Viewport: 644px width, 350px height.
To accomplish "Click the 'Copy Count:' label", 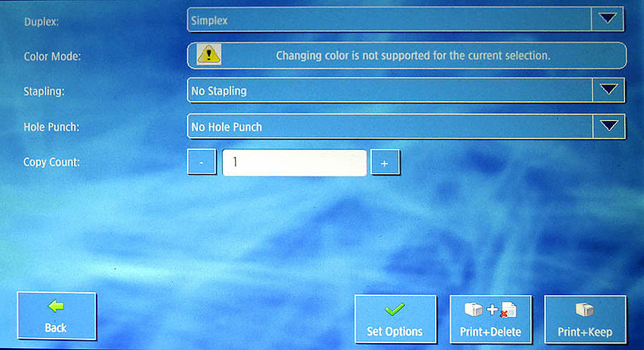I will click(52, 162).
